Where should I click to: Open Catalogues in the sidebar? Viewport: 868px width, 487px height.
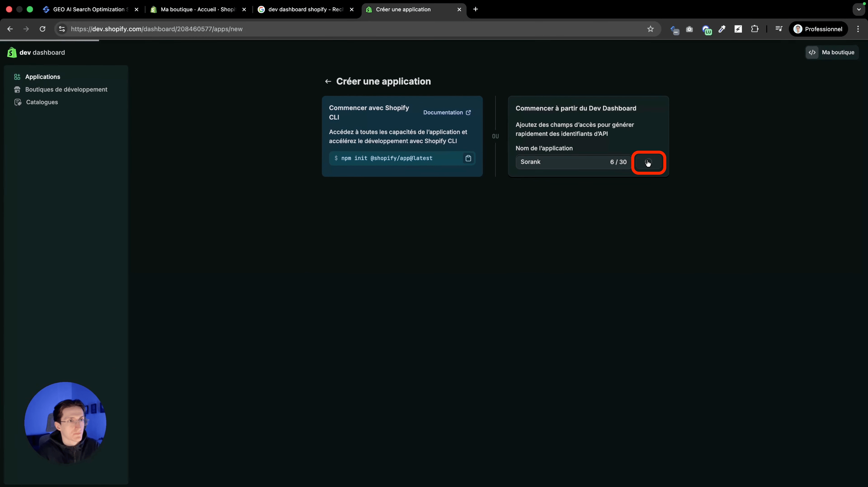tap(42, 102)
